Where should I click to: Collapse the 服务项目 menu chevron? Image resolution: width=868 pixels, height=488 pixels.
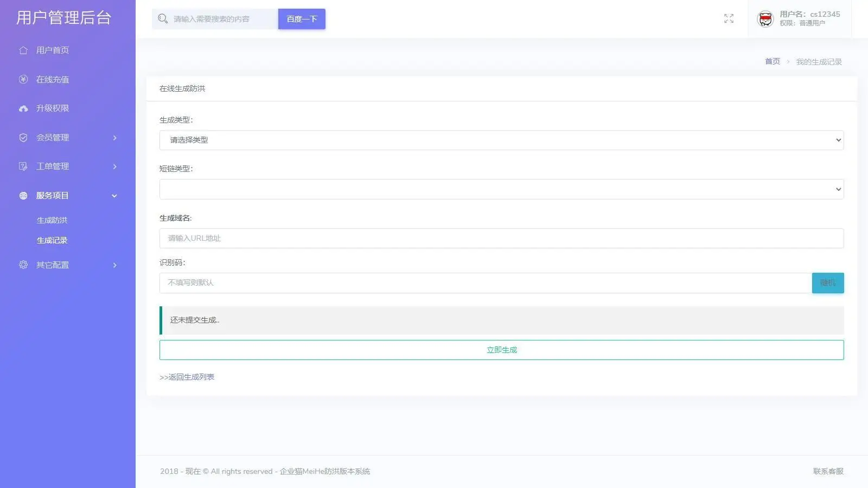pos(114,196)
